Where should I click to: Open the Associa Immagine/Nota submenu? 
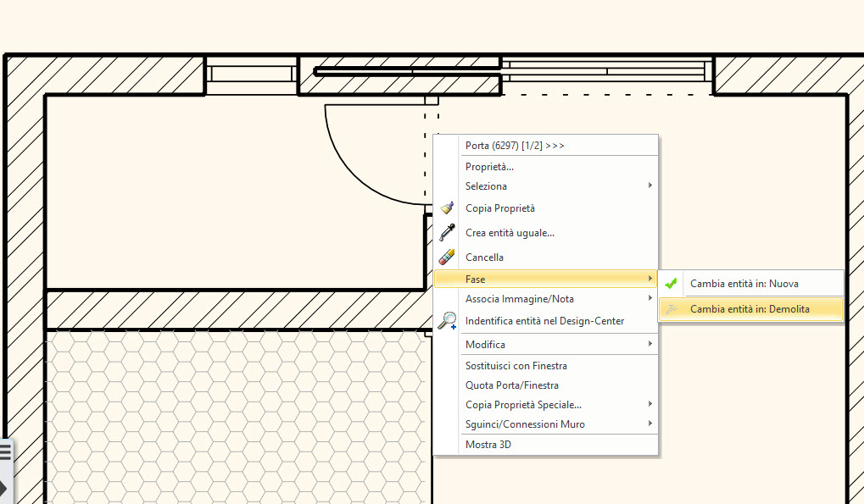pos(546,299)
